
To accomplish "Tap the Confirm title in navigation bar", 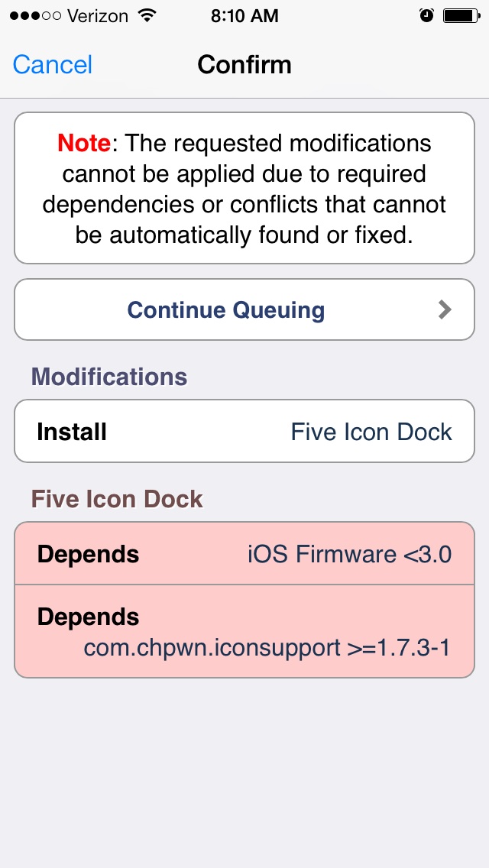I will point(244,65).
